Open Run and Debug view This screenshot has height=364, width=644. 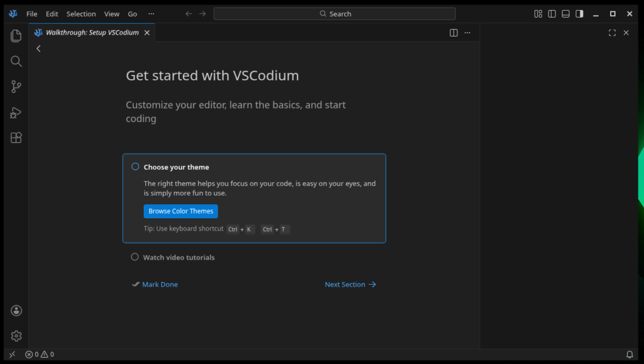(x=16, y=113)
